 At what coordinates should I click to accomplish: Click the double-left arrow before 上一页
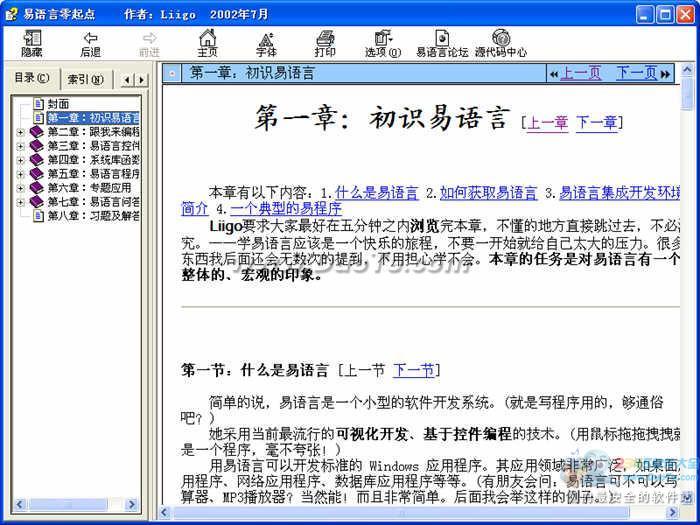point(554,74)
